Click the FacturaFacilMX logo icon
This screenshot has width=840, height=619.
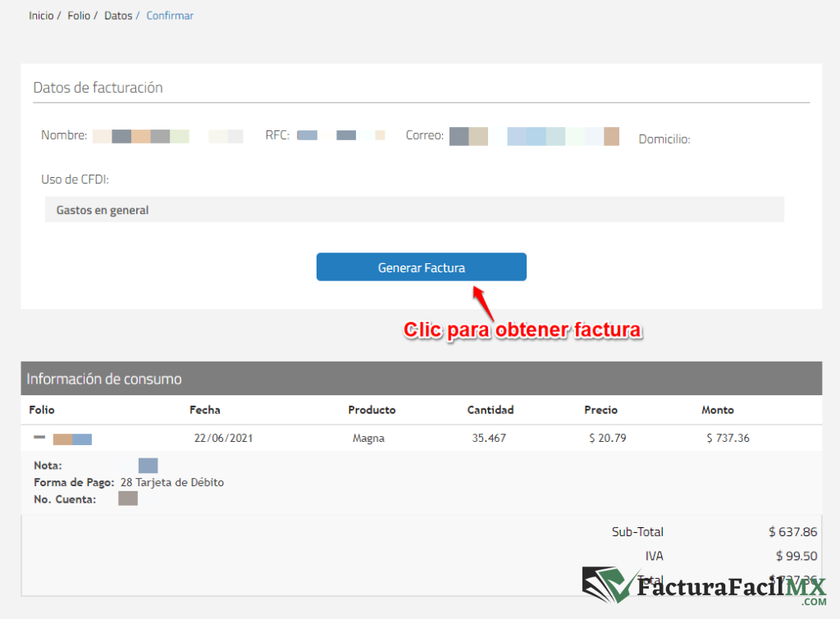click(x=609, y=585)
